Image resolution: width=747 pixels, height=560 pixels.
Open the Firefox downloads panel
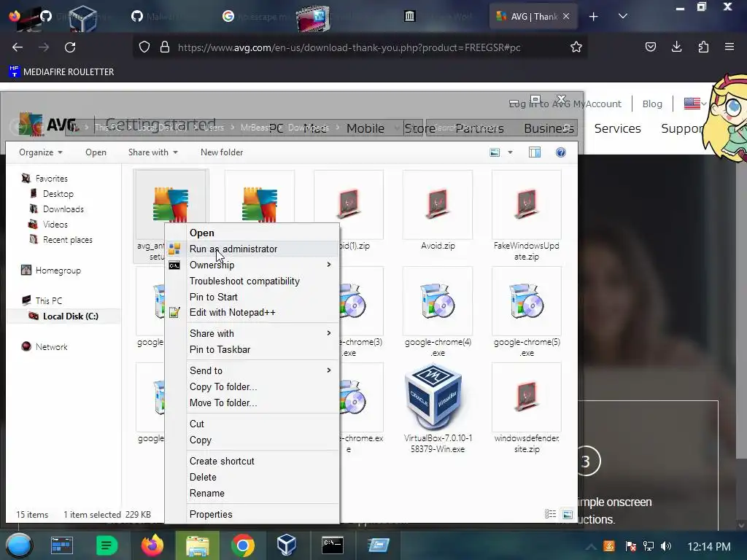click(x=676, y=47)
